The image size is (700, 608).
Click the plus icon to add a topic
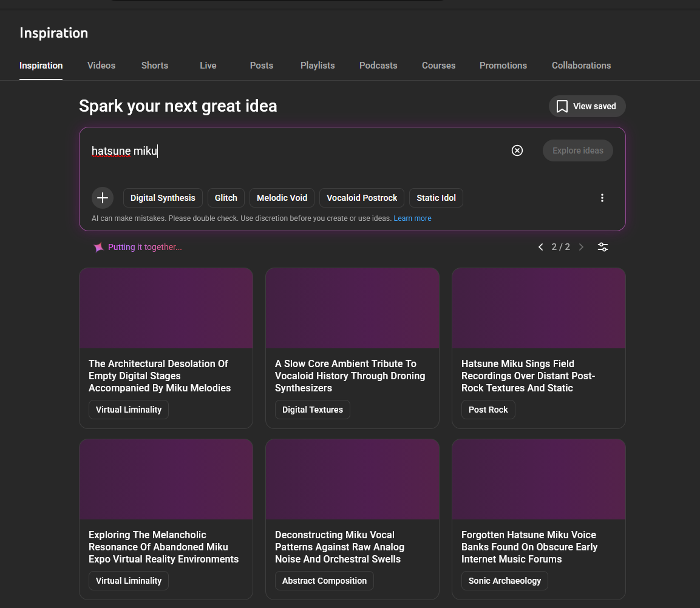[x=103, y=198]
